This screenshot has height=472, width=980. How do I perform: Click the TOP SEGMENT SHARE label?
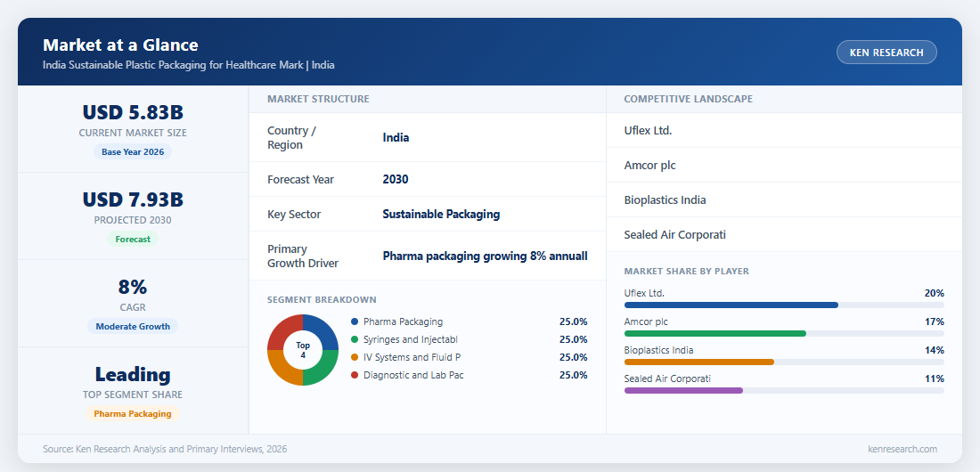coord(133,395)
